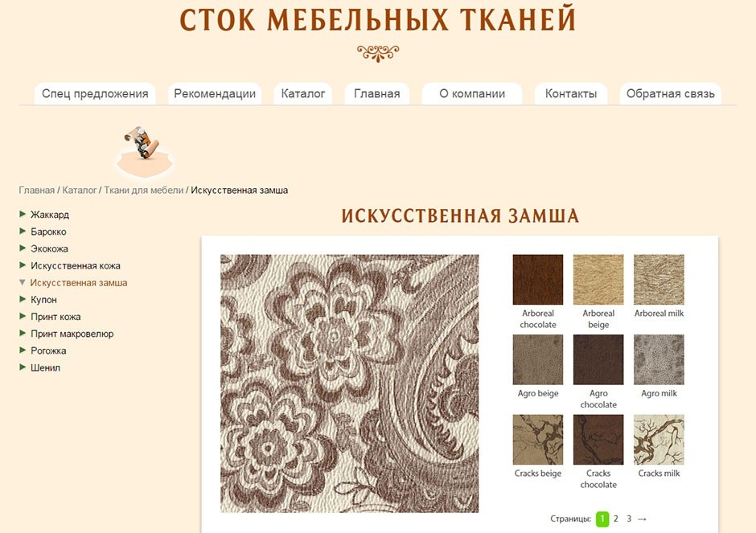Select the Arboreal chocolate swatch
Viewport: 756px width, 533px height.
coord(537,280)
